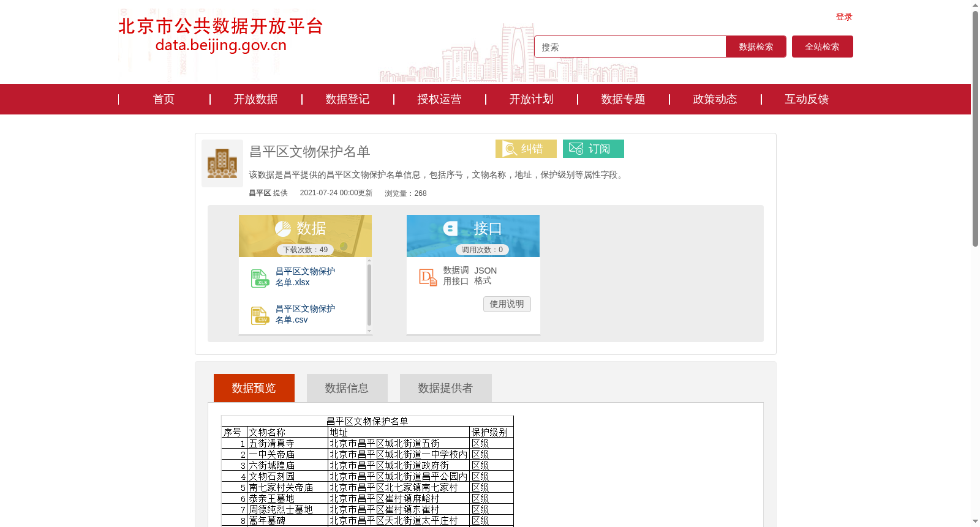Click the envelope icon on 订阅 button
The height and width of the screenshot is (527, 980).
[x=576, y=149]
